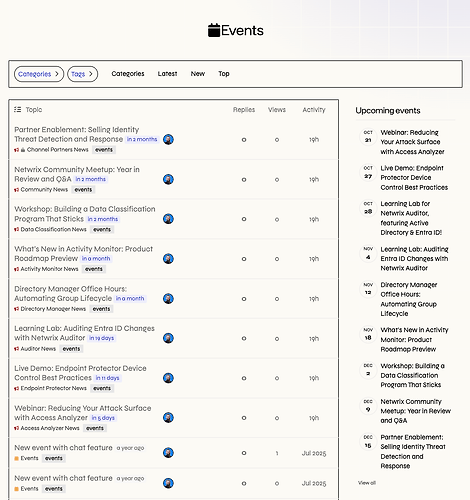Sort topics by Activity column header

tap(314, 110)
